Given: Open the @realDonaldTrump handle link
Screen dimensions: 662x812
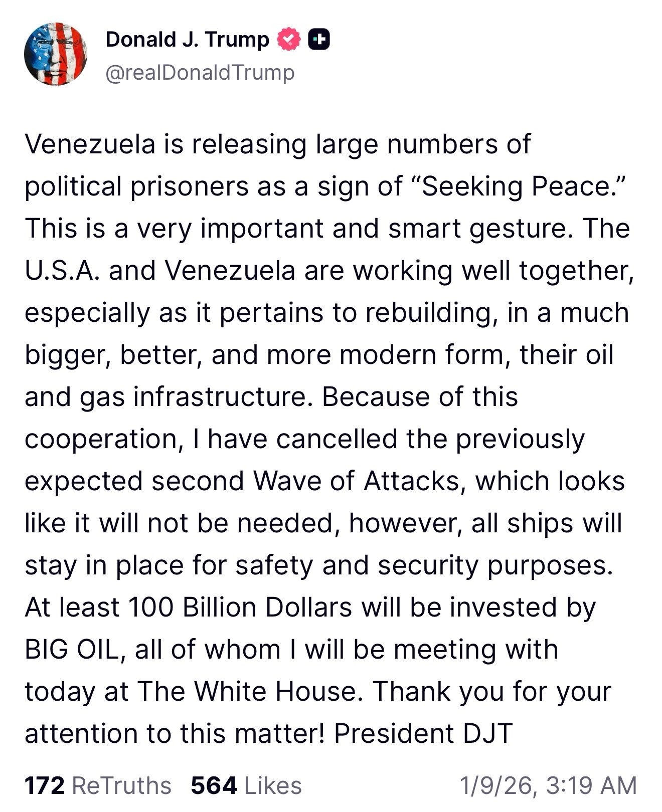Looking at the screenshot, I should coord(200,73).
